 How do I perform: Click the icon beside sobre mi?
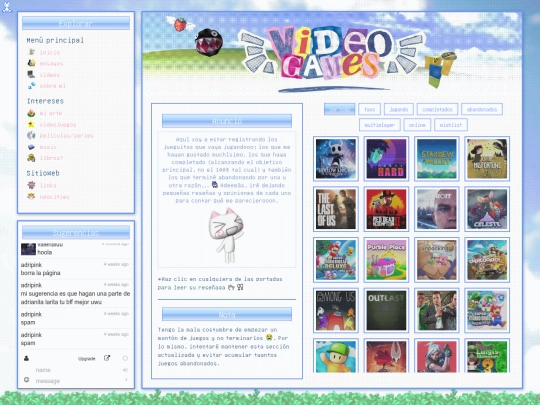(31, 85)
